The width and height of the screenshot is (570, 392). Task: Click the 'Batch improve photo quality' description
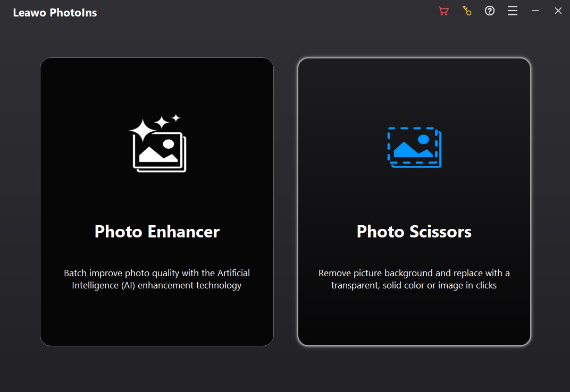point(157,279)
